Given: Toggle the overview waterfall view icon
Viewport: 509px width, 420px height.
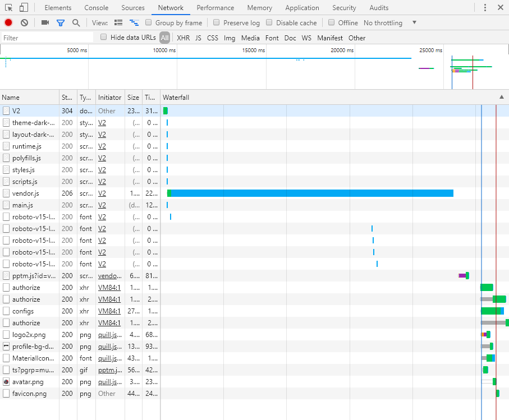Looking at the screenshot, I should click(134, 22).
